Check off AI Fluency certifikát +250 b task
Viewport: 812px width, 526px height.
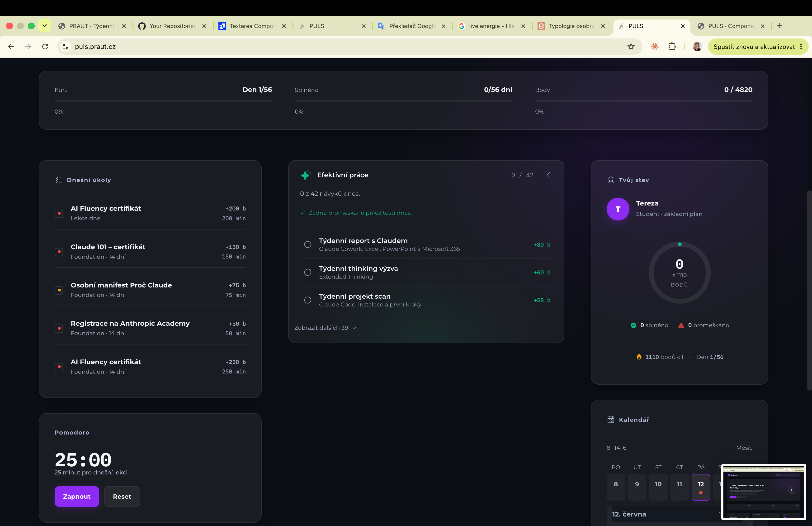[59, 367]
